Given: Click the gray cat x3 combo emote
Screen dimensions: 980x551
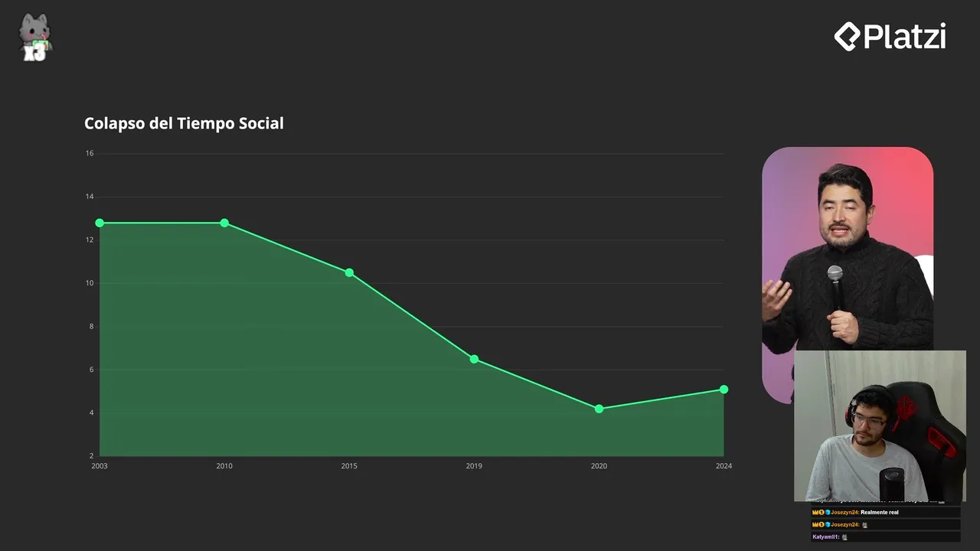Looking at the screenshot, I should [x=35, y=38].
